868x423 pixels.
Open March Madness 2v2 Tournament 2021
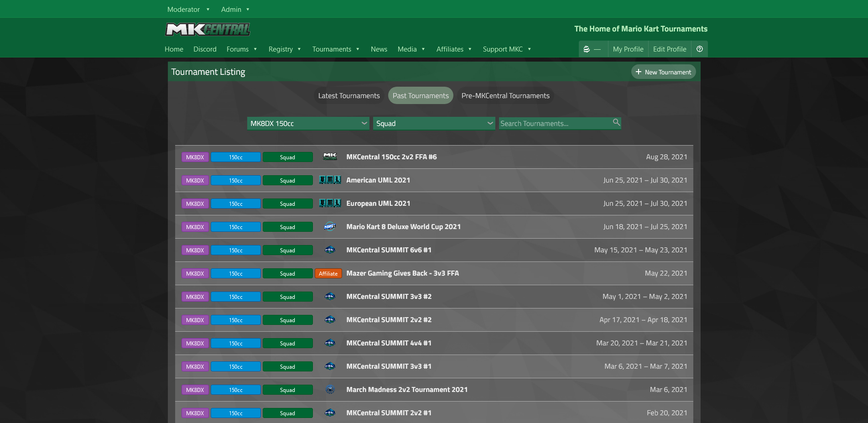click(407, 390)
